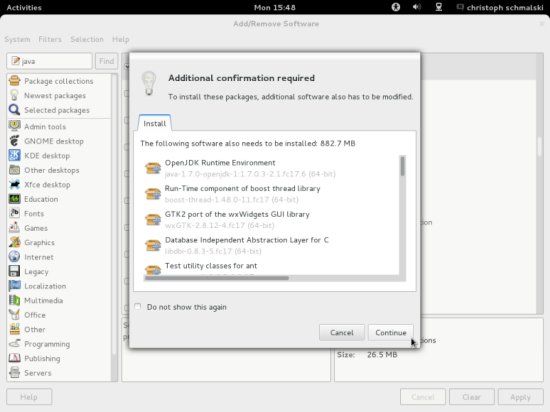Select the Other category label

pyautogui.click(x=34, y=329)
